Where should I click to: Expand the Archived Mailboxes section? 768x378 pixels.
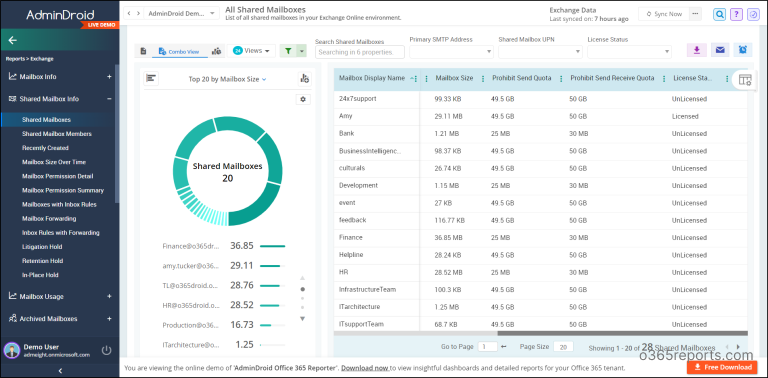pos(109,318)
